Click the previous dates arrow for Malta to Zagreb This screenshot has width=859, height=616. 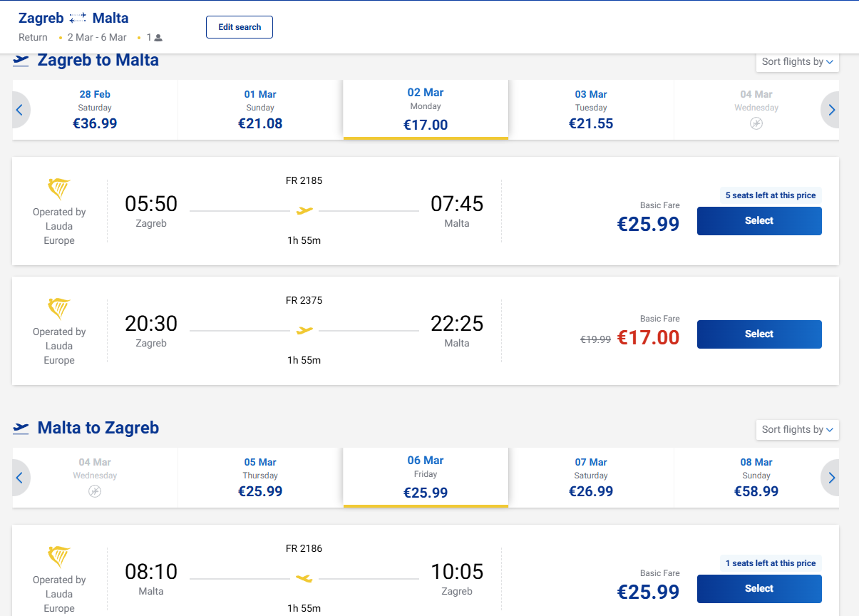pyautogui.click(x=20, y=478)
